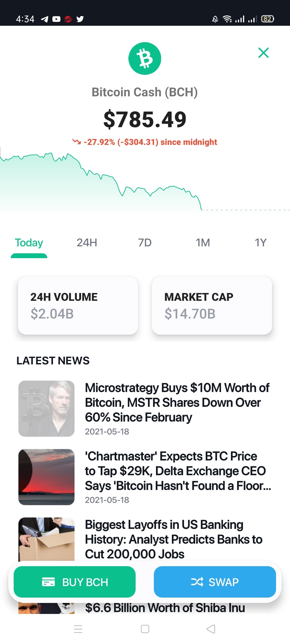Show the 1Y price chart
This screenshot has height=644, width=290.
tap(260, 243)
